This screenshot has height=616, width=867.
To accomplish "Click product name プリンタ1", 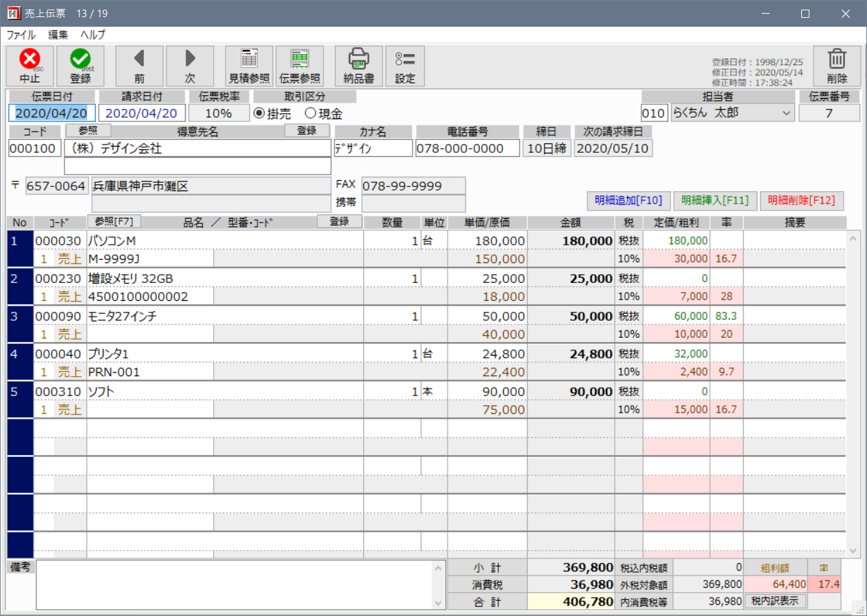I will [108, 354].
